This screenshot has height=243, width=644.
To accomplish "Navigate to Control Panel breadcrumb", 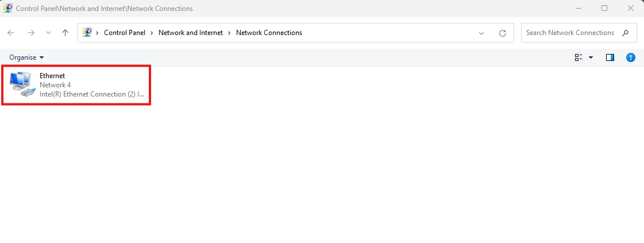I will pos(125,33).
